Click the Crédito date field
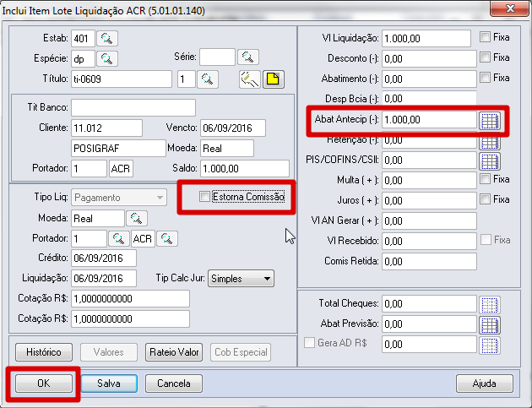 point(104,258)
